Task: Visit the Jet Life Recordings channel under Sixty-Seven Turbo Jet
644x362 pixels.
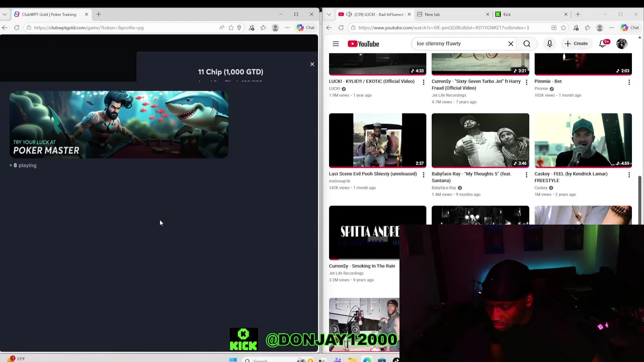Action: tap(449, 95)
